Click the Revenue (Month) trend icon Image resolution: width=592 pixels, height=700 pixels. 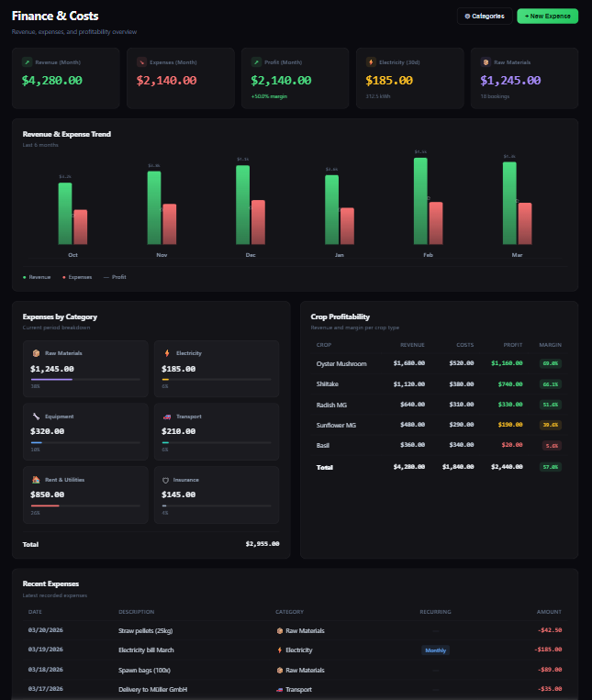(x=28, y=62)
